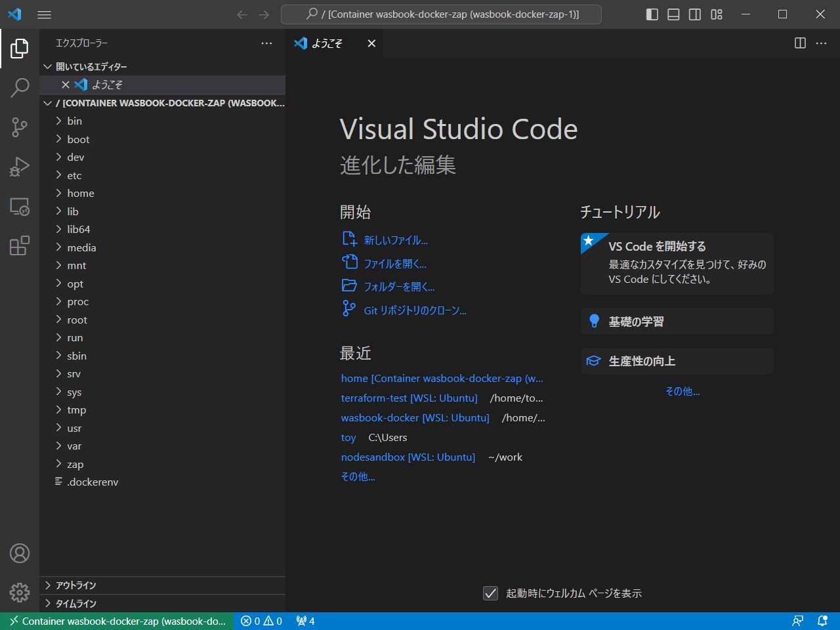Open recent wasbook-docker [WSL: Ubuntu]
The image size is (840, 630).
click(x=415, y=418)
